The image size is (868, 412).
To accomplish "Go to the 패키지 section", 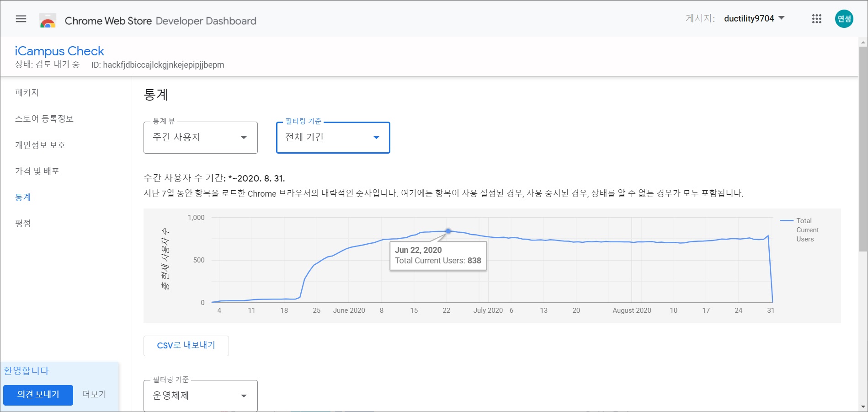I will 27,92.
